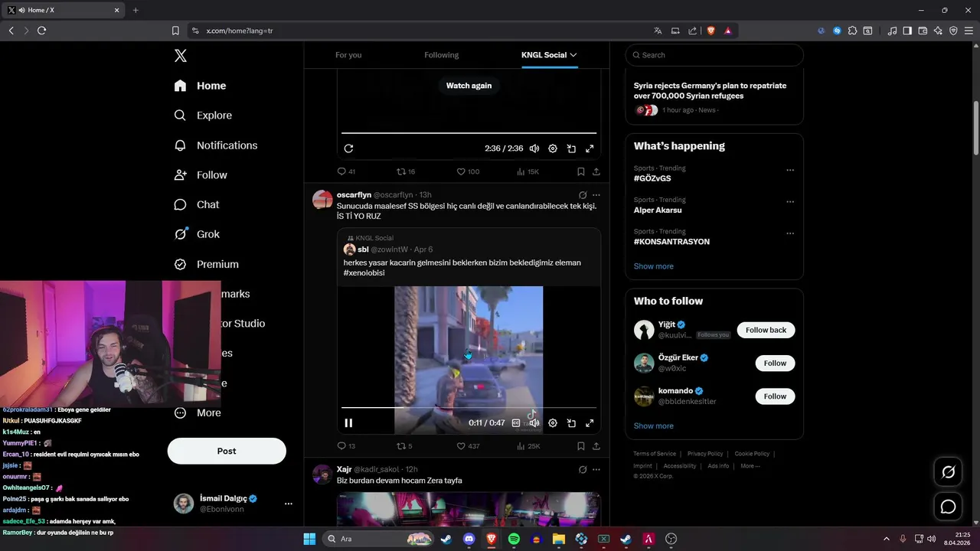The image size is (980, 551).
Task: Follow Özgür Eker
Action: (x=775, y=363)
